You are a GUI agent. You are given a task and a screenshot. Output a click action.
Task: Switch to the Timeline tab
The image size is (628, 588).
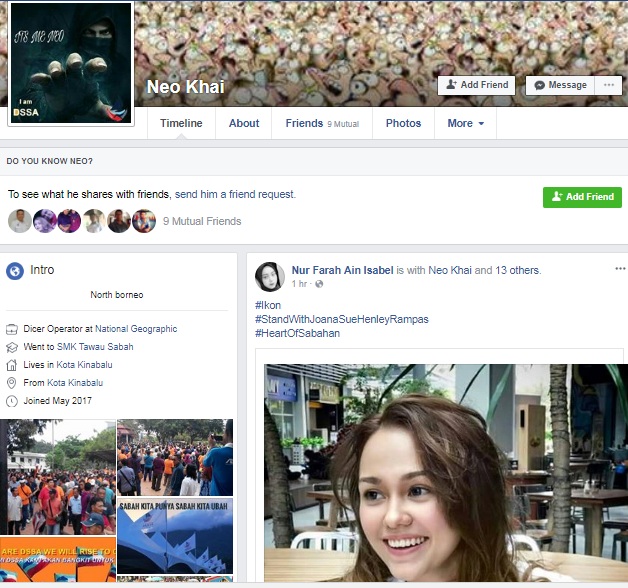tap(181, 123)
